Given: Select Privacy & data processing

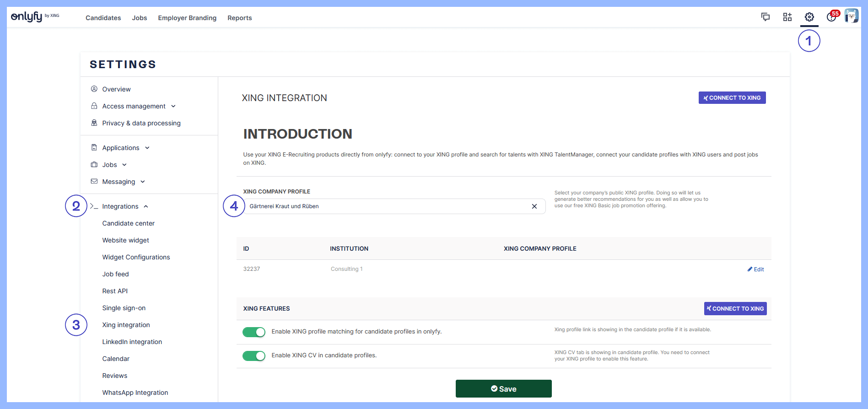Looking at the screenshot, I should (141, 123).
